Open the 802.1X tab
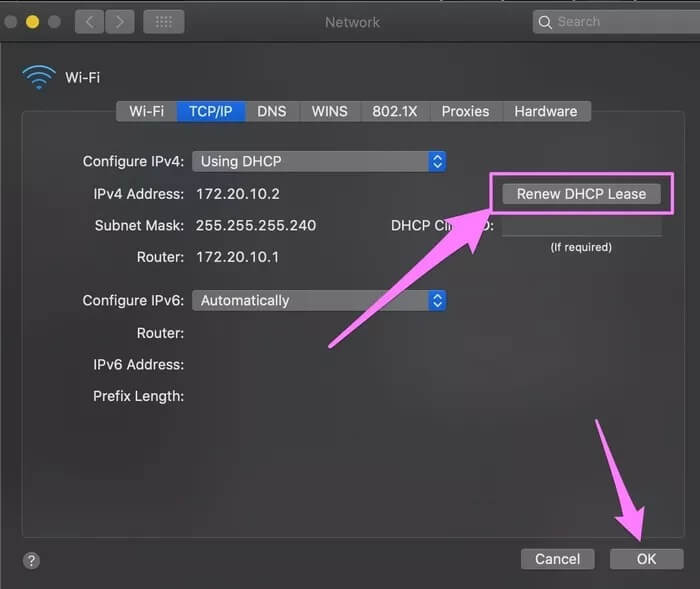Viewport: 700px width, 589px height. (395, 111)
